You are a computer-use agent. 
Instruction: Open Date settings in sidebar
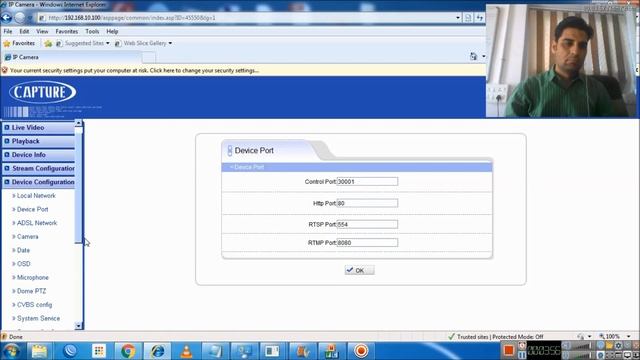click(23, 250)
